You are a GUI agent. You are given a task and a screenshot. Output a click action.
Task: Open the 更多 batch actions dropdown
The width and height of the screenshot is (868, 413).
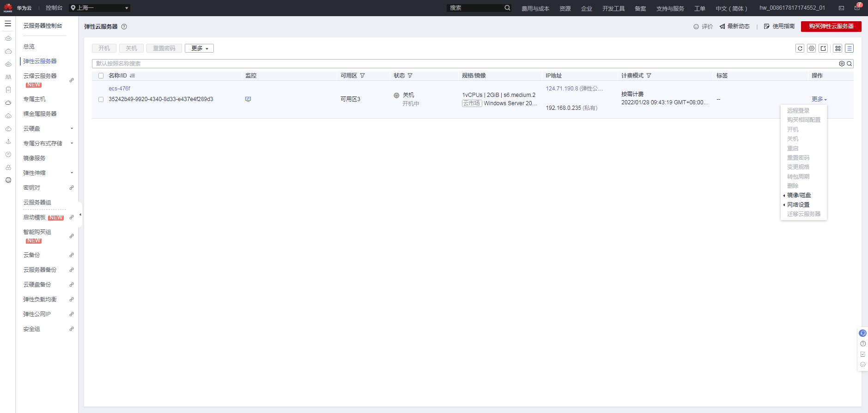pos(199,48)
